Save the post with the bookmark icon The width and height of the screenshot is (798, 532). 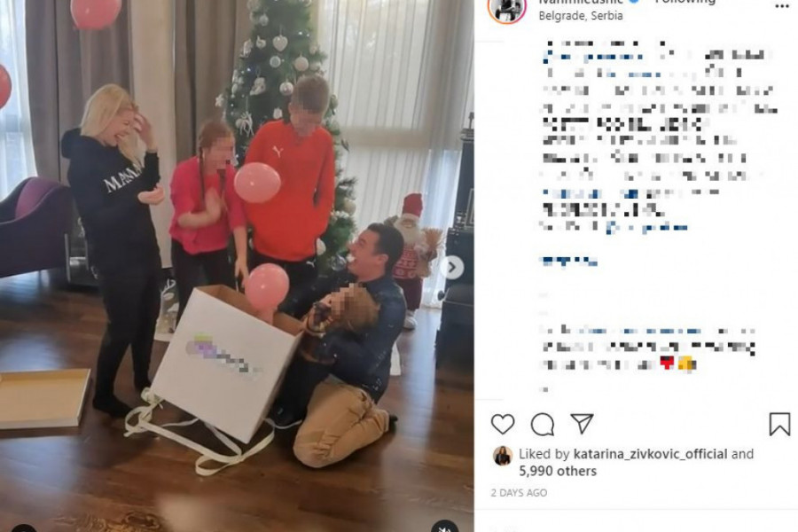click(x=779, y=424)
